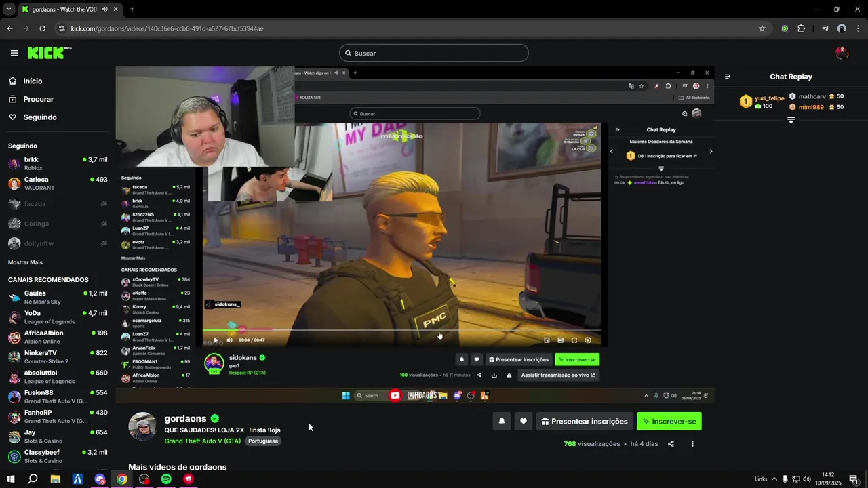Open gordaons channel name link

point(185,419)
